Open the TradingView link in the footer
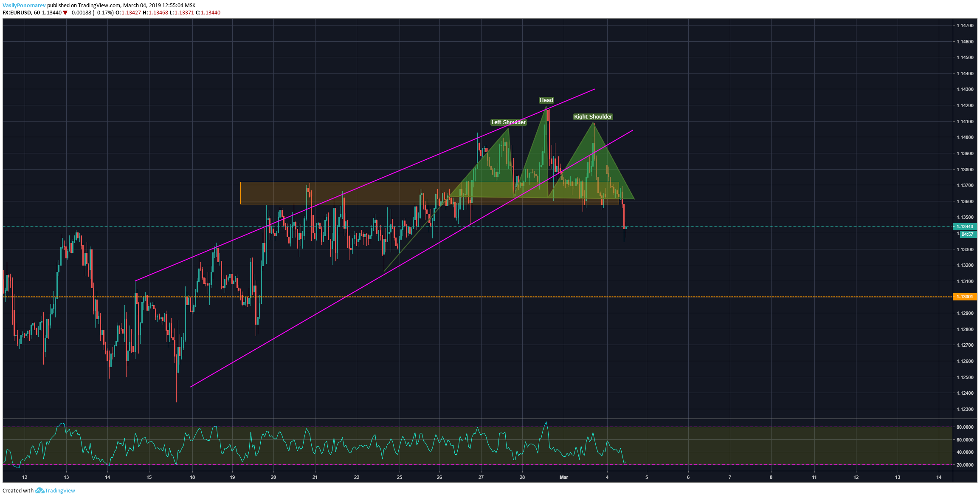 tap(60, 491)
